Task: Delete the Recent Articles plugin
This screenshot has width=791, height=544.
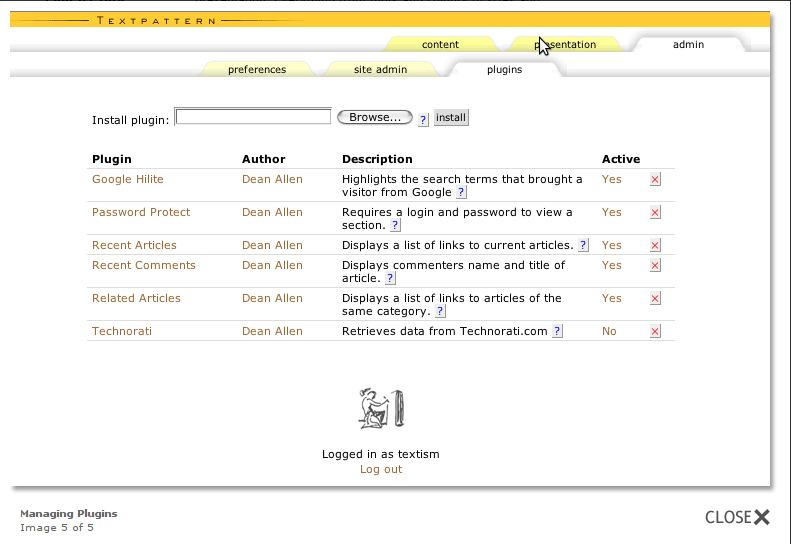Action: (655, 245)
